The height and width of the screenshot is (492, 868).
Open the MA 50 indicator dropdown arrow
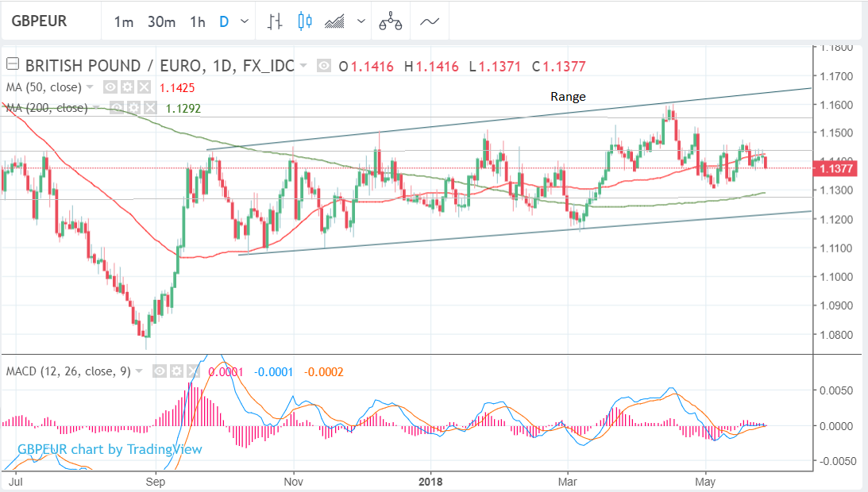click(90, 87)
